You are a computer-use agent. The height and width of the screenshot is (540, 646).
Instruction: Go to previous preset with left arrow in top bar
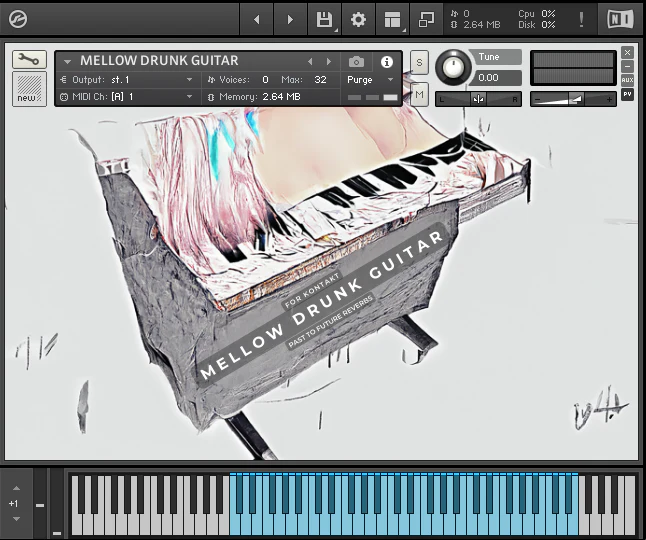pyautogui.click(x=257, y=19)
